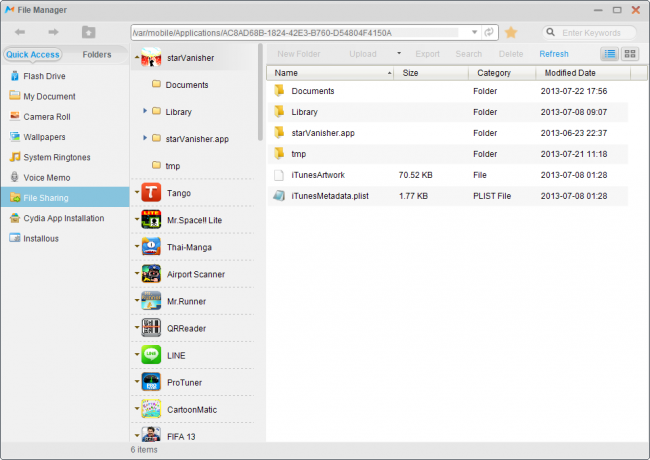Expand the Library tree folder
Viewport: 650px width, 460px height.
pos(145,111)
